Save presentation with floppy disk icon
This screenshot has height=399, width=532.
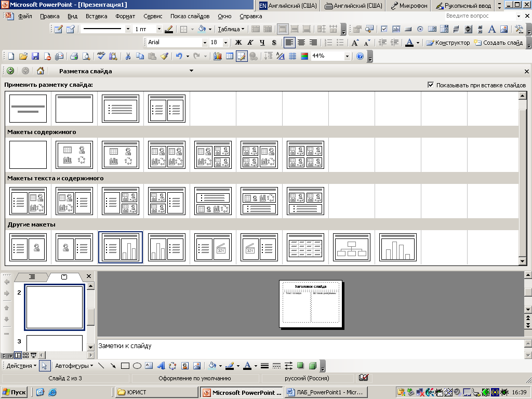(35, 56)
